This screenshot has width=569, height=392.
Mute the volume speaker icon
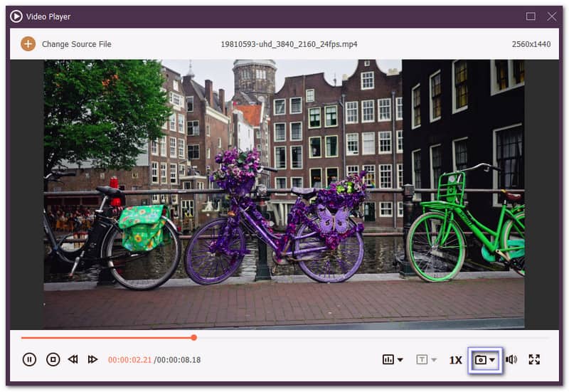511,360
